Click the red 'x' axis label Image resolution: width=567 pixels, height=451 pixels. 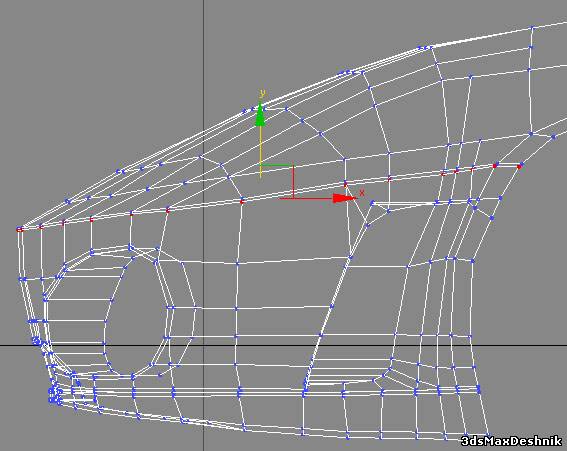[362, 192]
